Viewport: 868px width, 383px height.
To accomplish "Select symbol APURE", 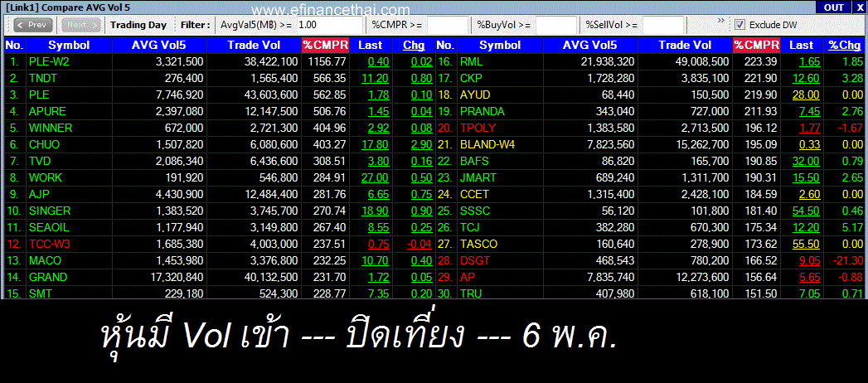I will point(47,112).
